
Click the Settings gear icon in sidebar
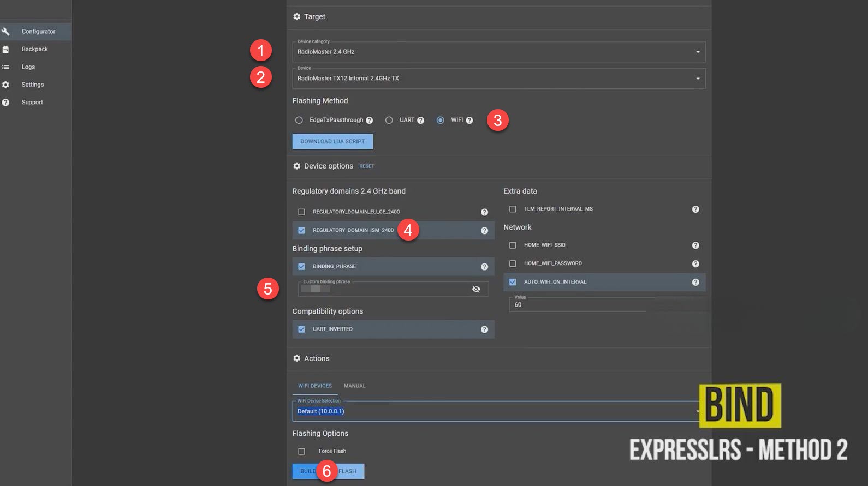[x=6, y=85]
